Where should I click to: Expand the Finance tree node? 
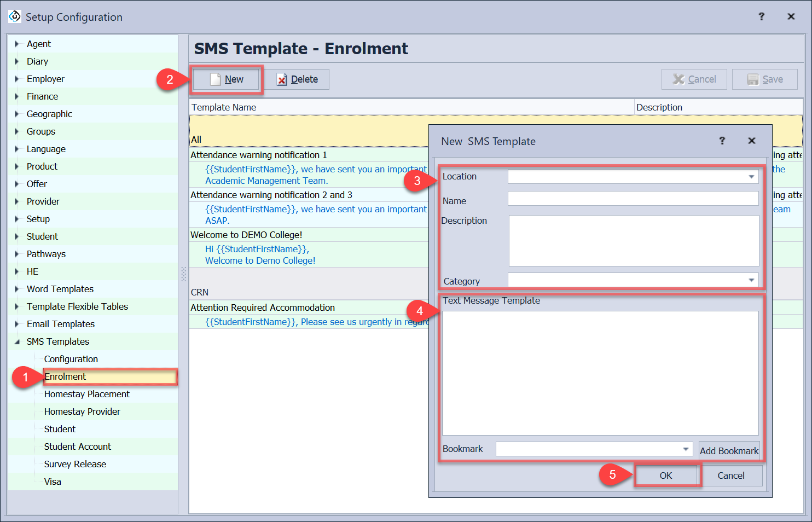coord(17,96)
